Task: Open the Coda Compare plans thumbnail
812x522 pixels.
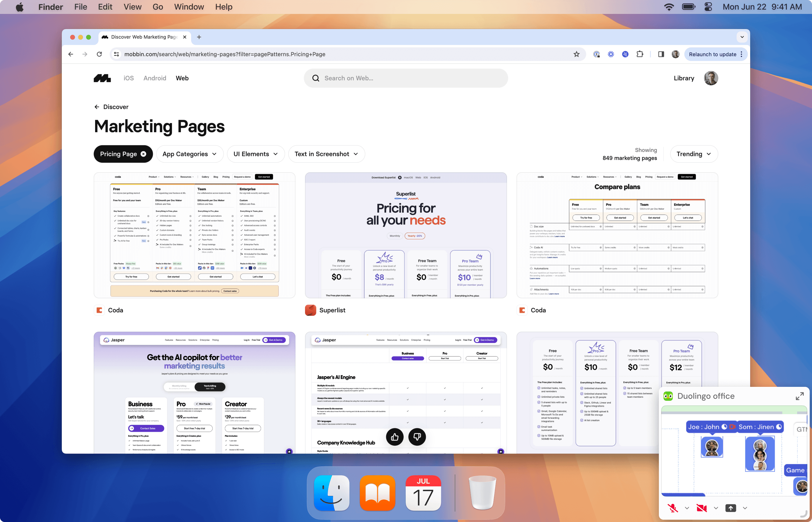Action: [617, 235]
